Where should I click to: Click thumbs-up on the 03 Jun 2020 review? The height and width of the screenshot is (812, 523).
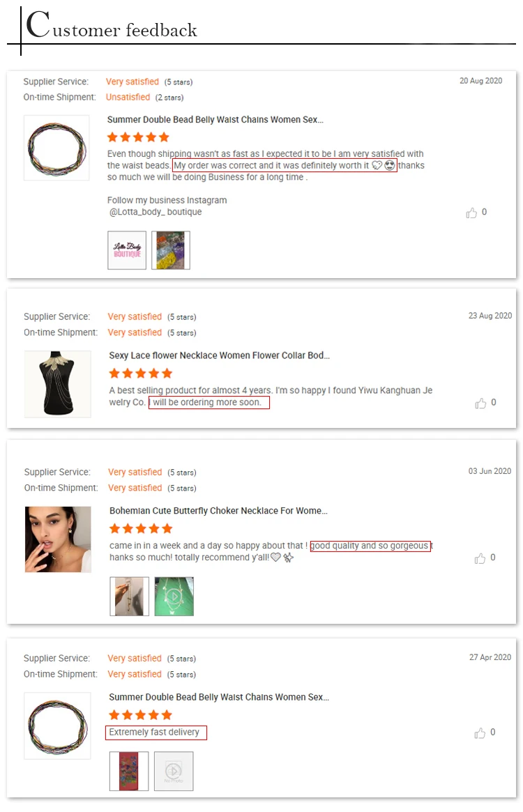pos(480,558)
